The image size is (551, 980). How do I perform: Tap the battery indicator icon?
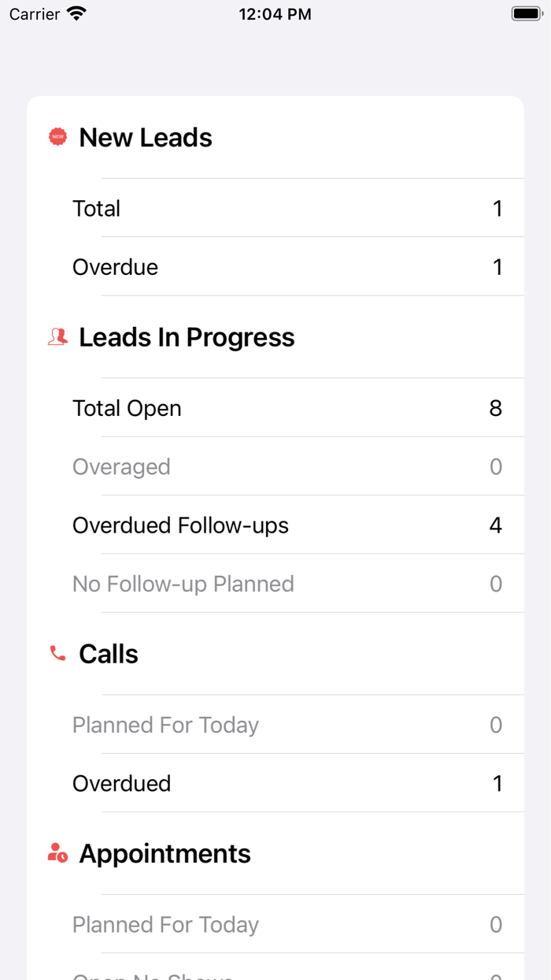pos(527,13)
